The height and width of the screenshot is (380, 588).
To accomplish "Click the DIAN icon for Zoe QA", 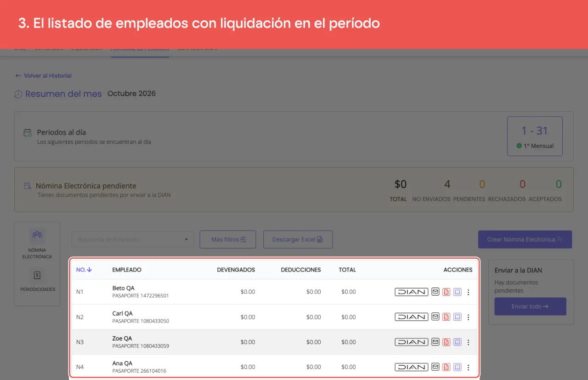I will pos(412,342).
